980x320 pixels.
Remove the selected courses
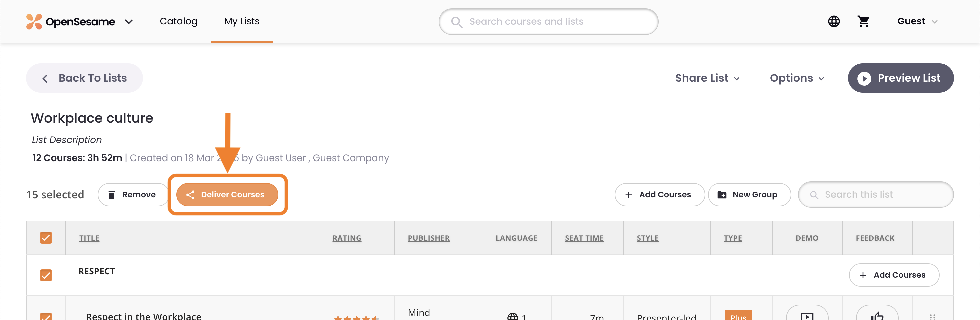click(133, 194)
